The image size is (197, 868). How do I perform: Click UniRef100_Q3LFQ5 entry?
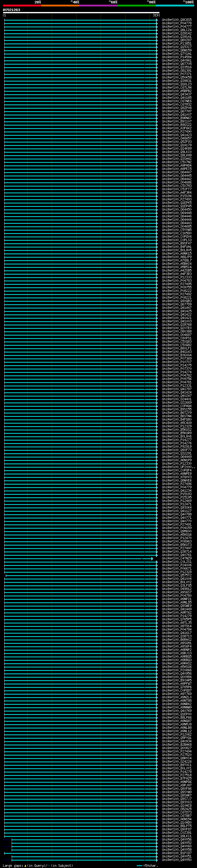click(x=177, y=585)
